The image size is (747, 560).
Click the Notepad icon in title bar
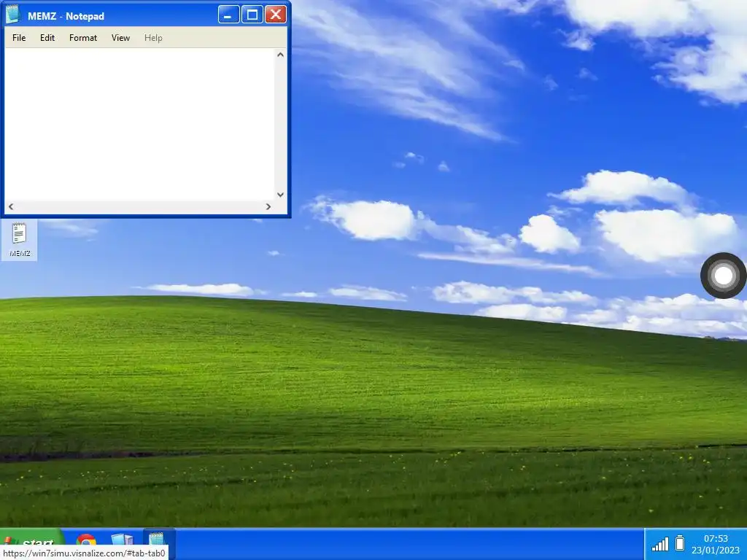pyautogui.click(x=13, y=15)
